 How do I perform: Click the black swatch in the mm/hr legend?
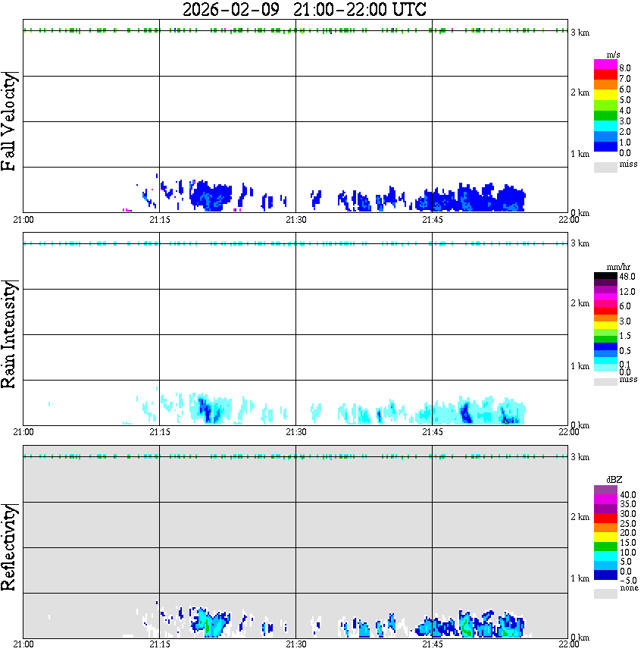click(x=605, y=276)
